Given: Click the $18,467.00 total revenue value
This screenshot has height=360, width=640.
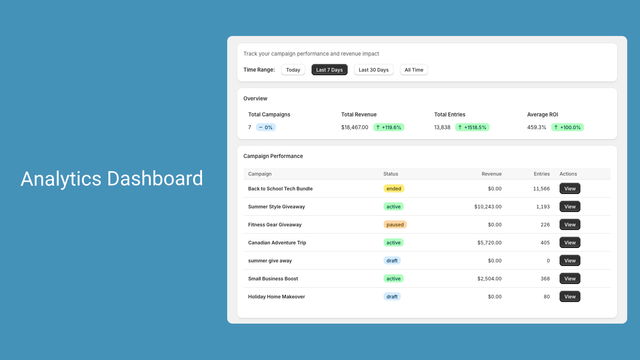Looking at the screenshot, I should pyautogui.click(x=355, y=127).
